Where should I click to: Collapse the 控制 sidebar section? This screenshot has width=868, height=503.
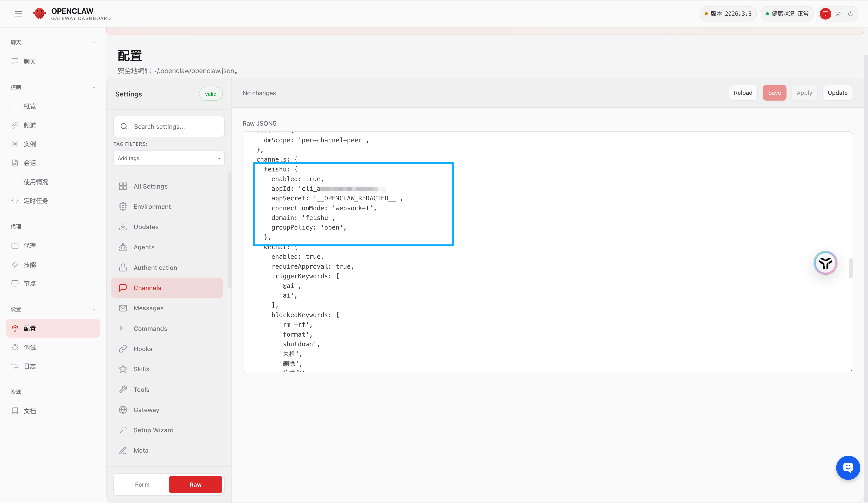pyautogui.click(x=94, y=87)
